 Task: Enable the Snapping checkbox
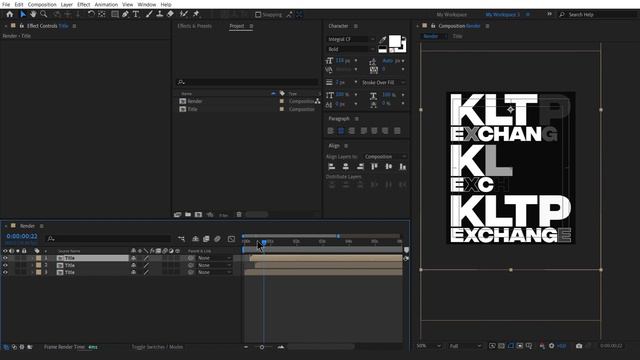[x=258, y=15]
